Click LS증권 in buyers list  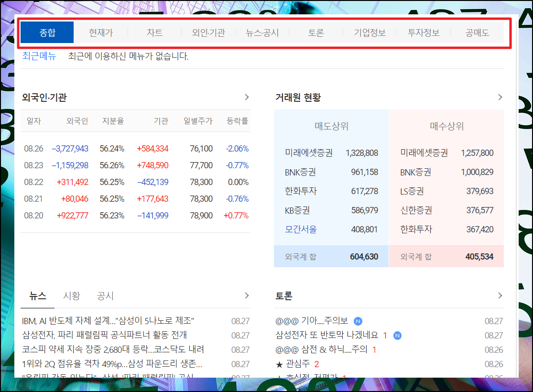tap(412, 191)
